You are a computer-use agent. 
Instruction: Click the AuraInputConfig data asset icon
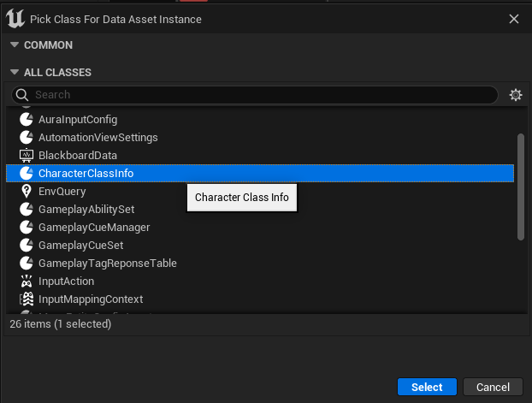click(x=26, y=120)
